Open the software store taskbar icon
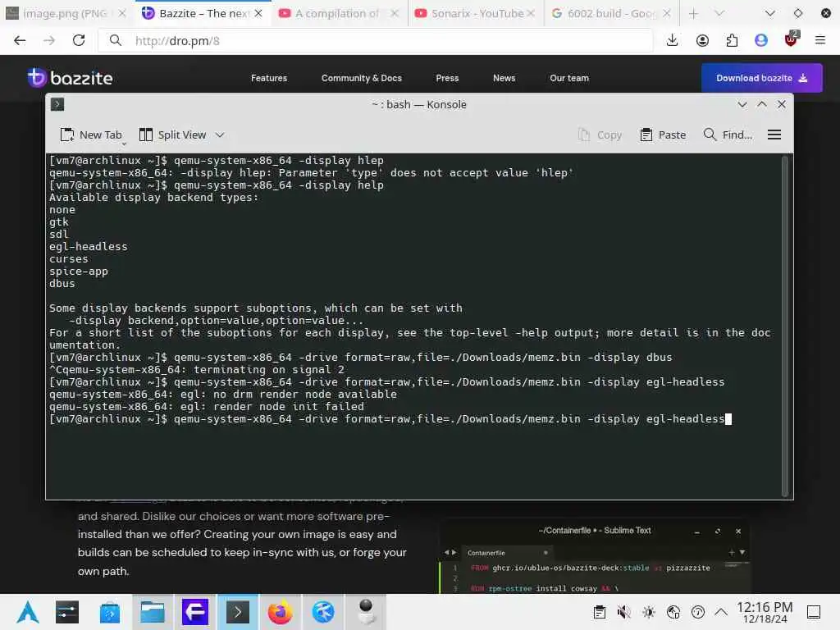 point(110,612)
